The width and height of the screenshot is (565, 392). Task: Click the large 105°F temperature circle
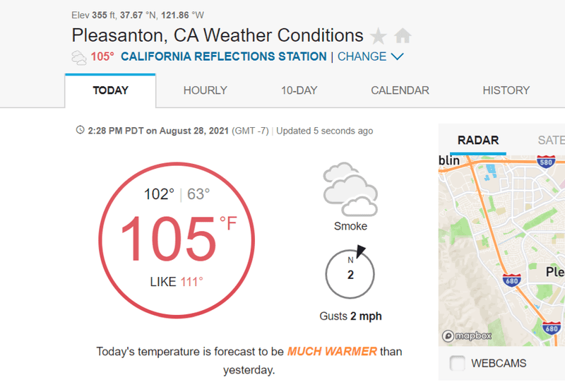[x=178, y=238]
